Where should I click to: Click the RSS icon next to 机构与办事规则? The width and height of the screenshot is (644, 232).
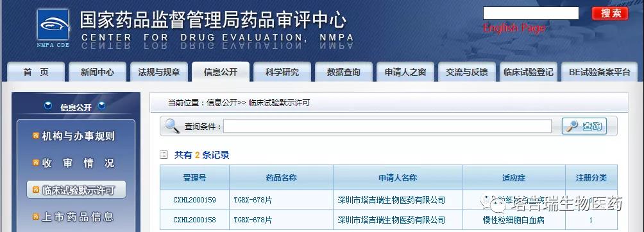pos(36,136)
